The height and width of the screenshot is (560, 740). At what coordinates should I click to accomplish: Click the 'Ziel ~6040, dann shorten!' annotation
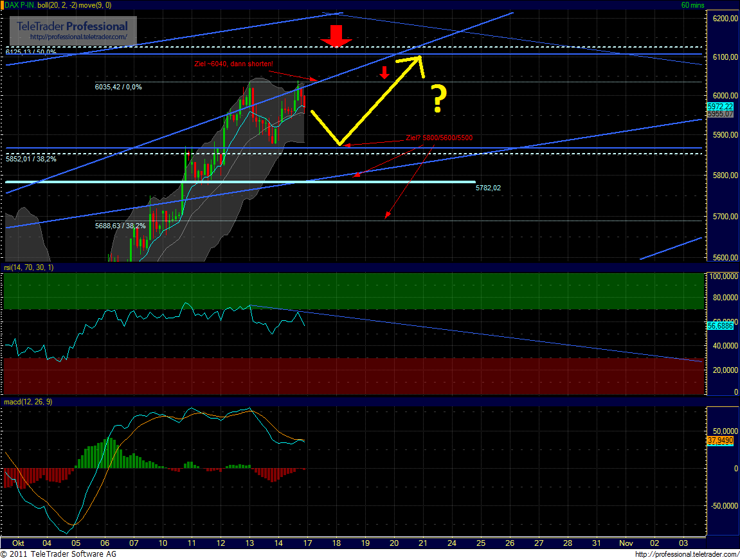click(x=233, y=64)
